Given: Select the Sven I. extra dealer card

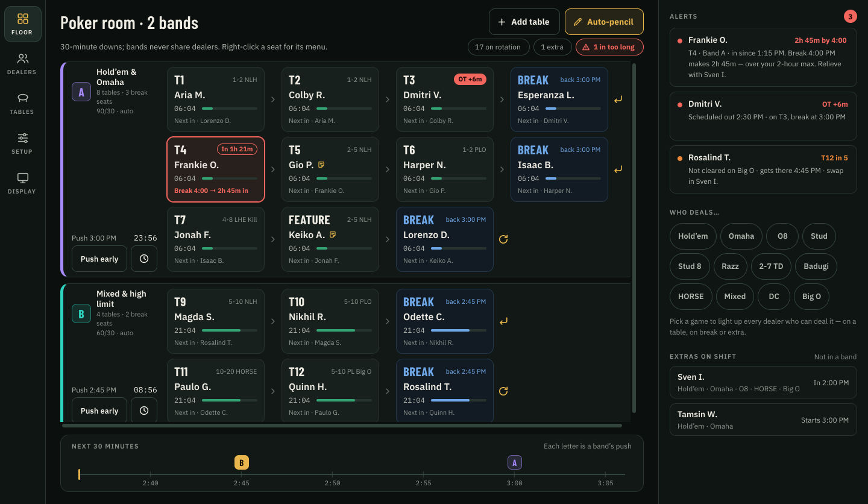Looking at the screenshot, I should (763, 382).
